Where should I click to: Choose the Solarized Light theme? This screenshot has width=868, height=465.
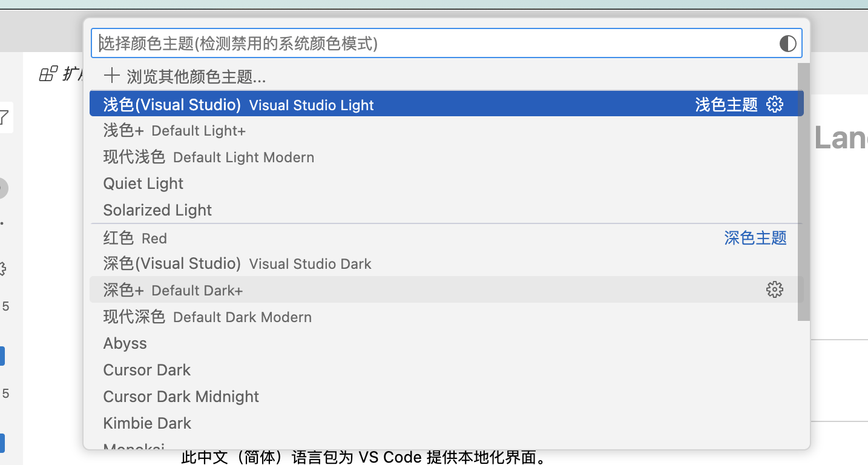157,210
